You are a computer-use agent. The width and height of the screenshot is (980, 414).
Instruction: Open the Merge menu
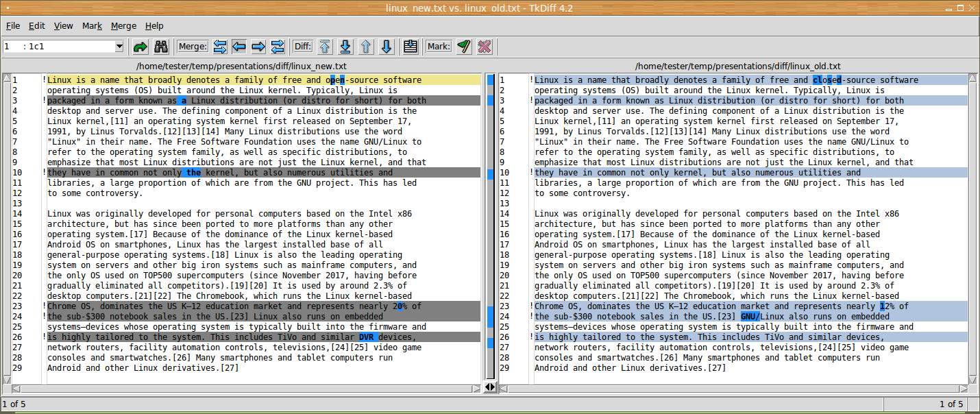[x=123, y=26]
